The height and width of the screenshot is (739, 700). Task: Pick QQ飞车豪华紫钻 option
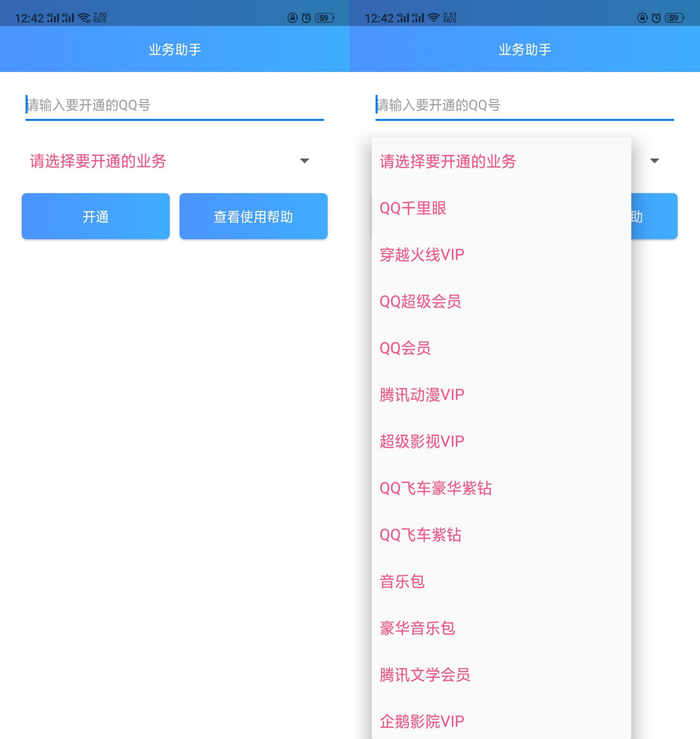coord(436,488)
